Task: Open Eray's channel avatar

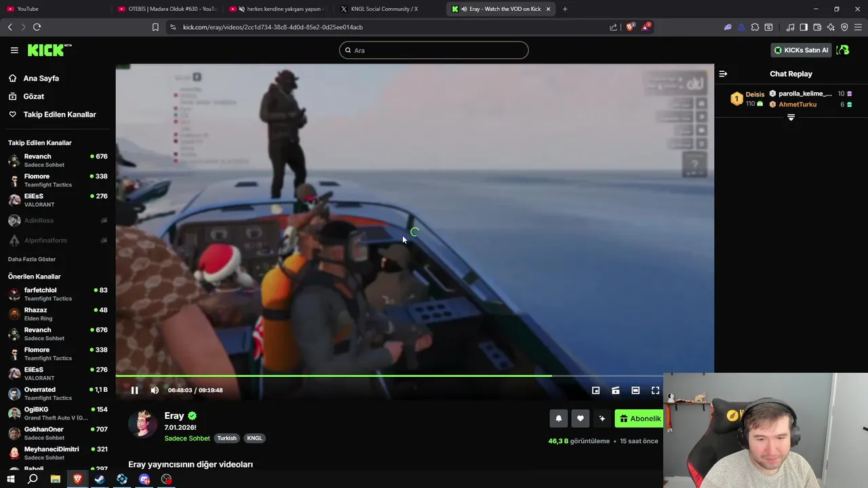Action: coord(142,424)
